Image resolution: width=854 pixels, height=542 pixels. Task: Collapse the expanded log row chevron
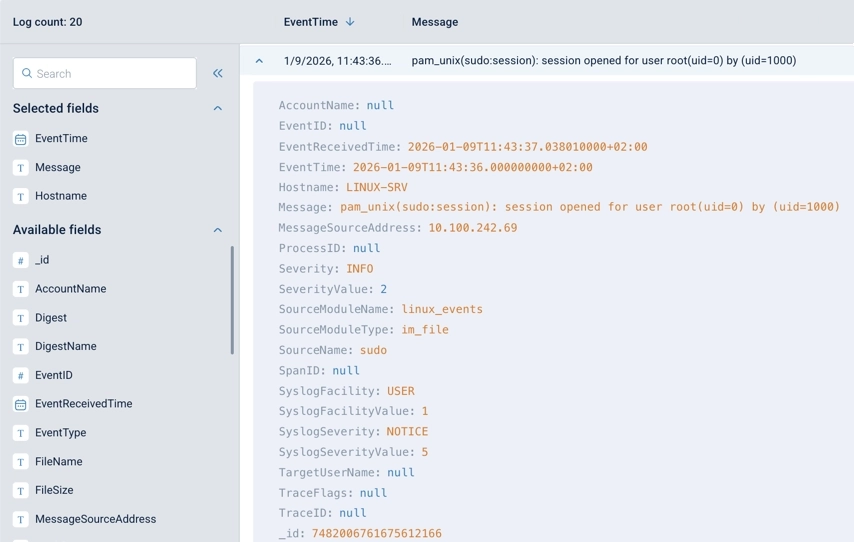(x=259, y=61)
